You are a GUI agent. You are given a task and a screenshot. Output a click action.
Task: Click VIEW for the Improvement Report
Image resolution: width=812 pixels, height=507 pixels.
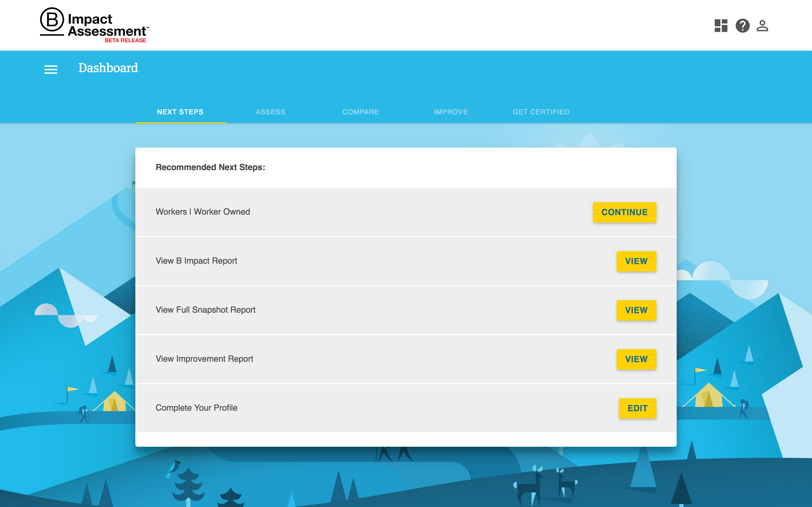point(636,359)
